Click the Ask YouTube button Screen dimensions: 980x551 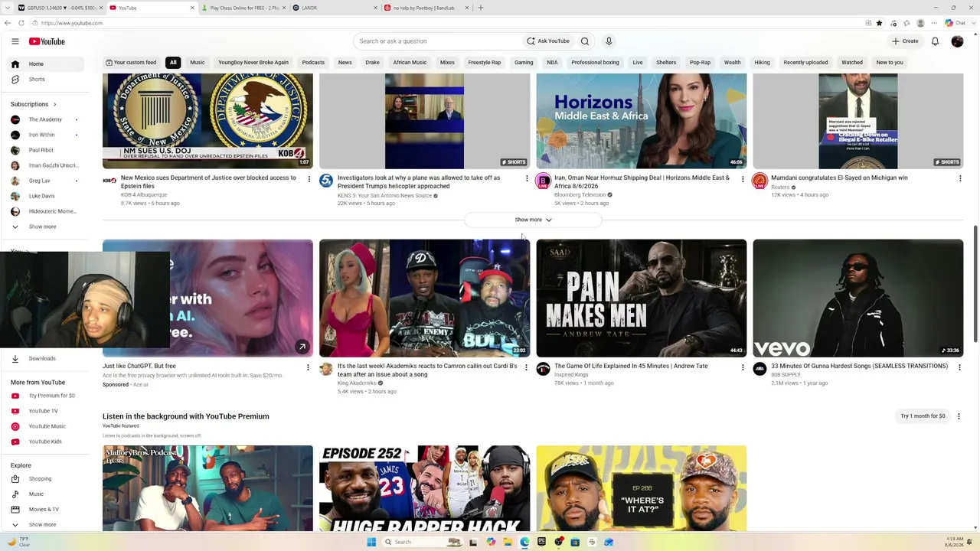[548, 41]
